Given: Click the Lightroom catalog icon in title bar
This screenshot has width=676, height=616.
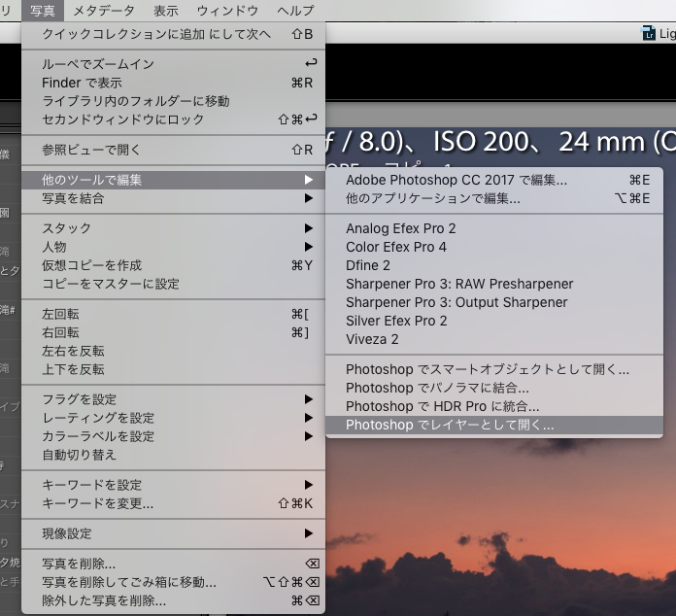Looking at the screenshot, I should 649,33.
